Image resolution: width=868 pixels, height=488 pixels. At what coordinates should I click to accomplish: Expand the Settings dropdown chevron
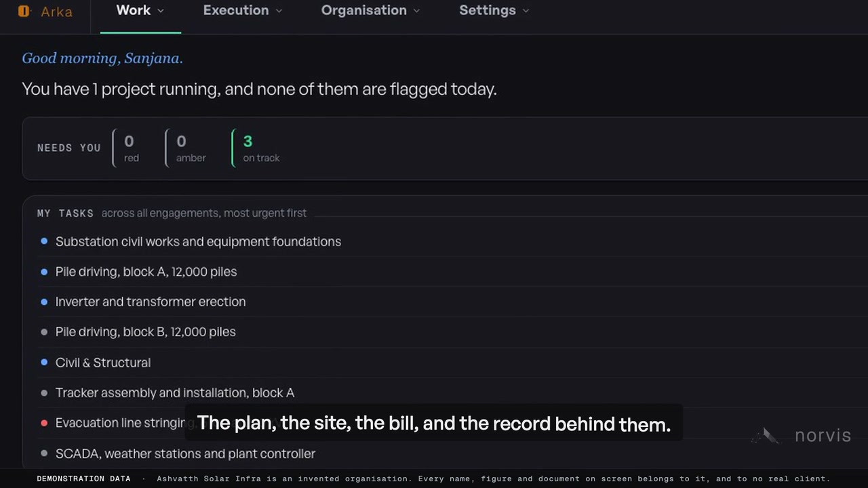(x=526, y=11)
